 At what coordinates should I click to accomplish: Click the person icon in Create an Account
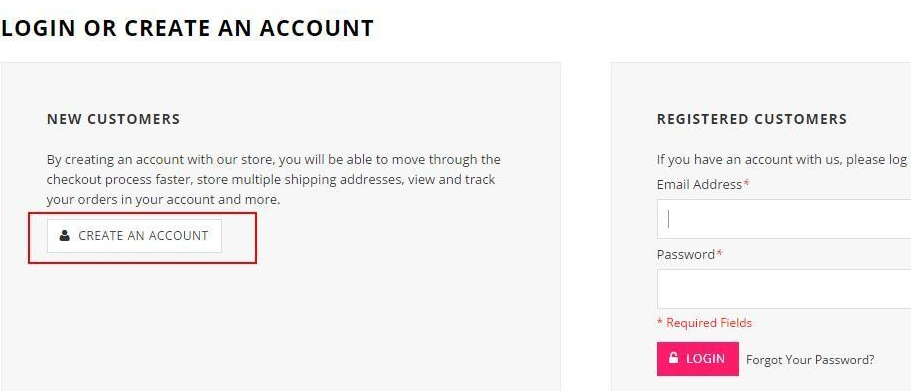[x=64, y=235]
